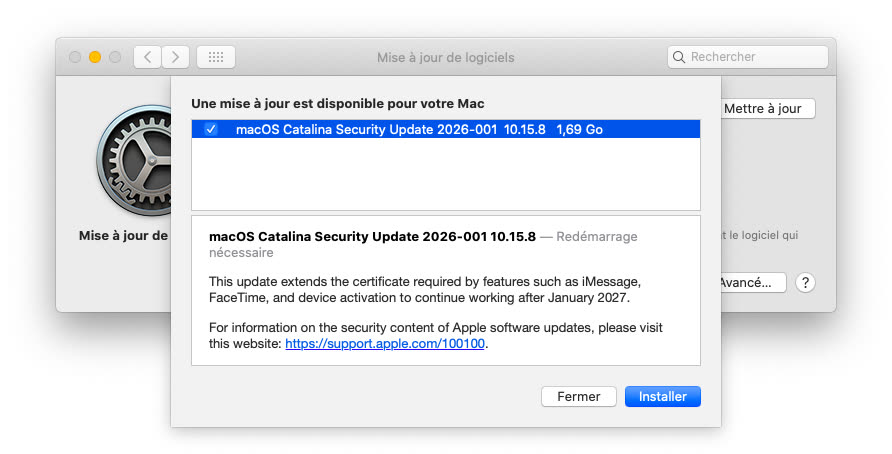This screenshot has height=454, width=892.
Task: Click the back navigation arrow
Action: (148, 57)
